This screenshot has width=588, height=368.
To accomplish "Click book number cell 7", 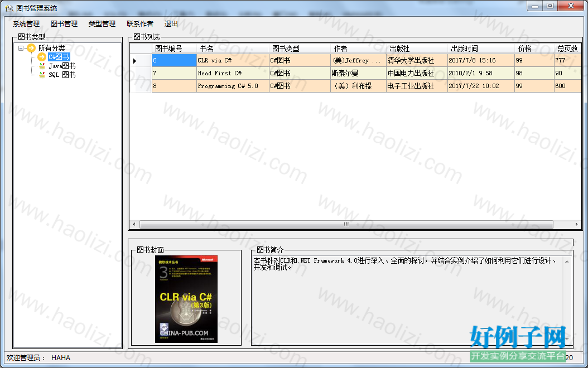I will (175, 73).
